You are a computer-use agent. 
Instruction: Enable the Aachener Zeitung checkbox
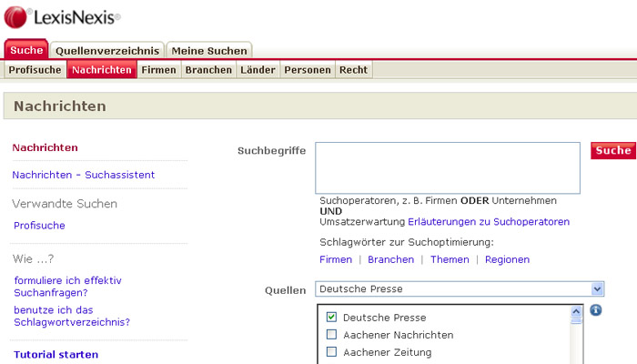(332, 352)
